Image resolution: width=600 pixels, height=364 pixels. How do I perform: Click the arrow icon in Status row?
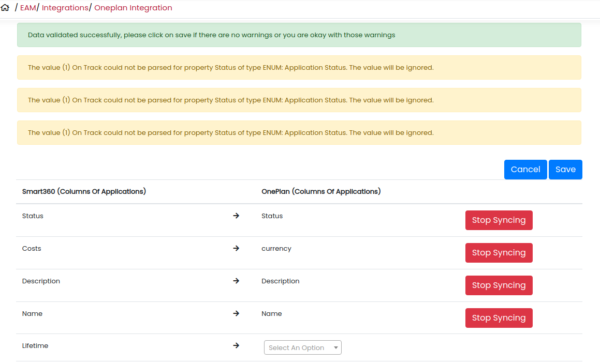point(236,216)
